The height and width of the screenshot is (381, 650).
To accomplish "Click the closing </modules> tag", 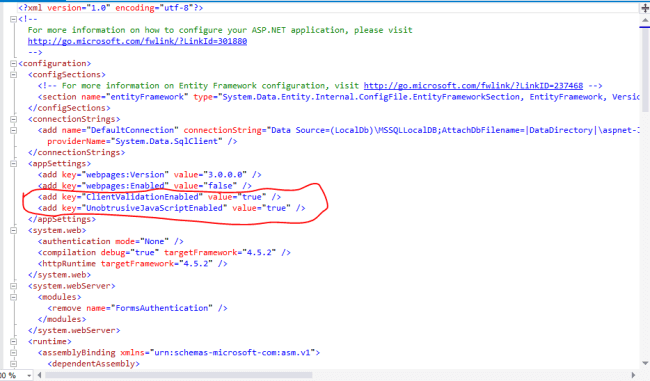I will pos(62,319).
